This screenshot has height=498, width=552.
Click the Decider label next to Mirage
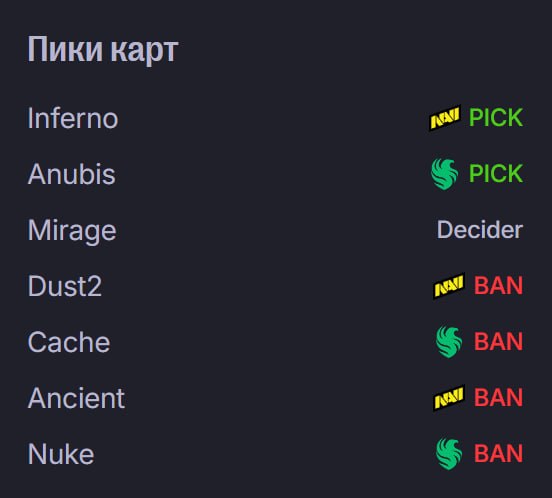click(480, 230)
